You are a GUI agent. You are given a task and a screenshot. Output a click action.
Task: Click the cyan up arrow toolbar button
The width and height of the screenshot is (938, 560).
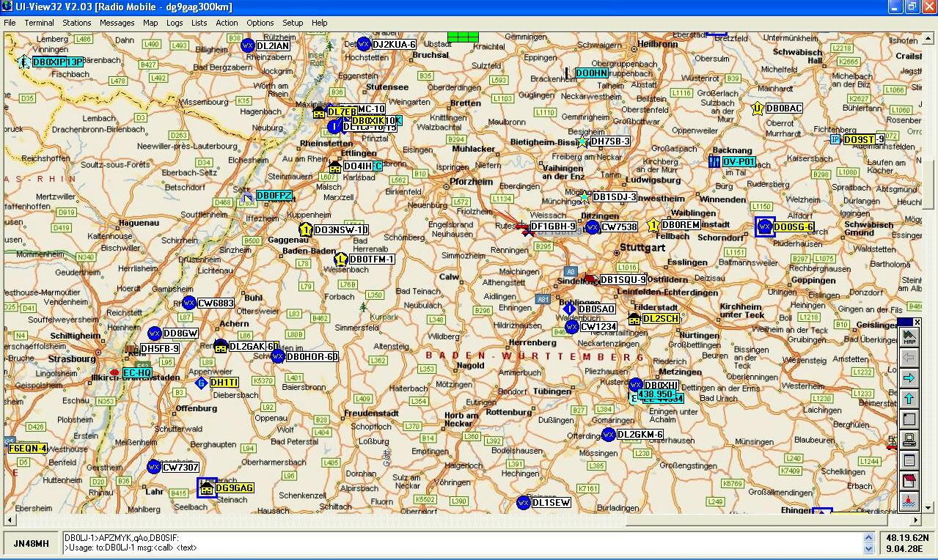(909, 399)
